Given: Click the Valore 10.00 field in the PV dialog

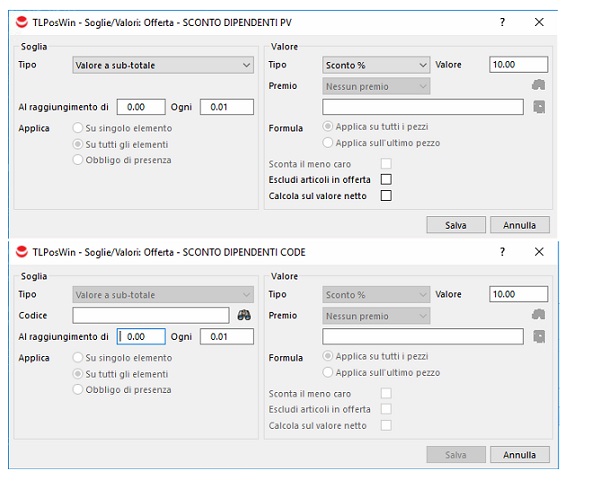Looking at the screenshot, I should click(518, 65).
